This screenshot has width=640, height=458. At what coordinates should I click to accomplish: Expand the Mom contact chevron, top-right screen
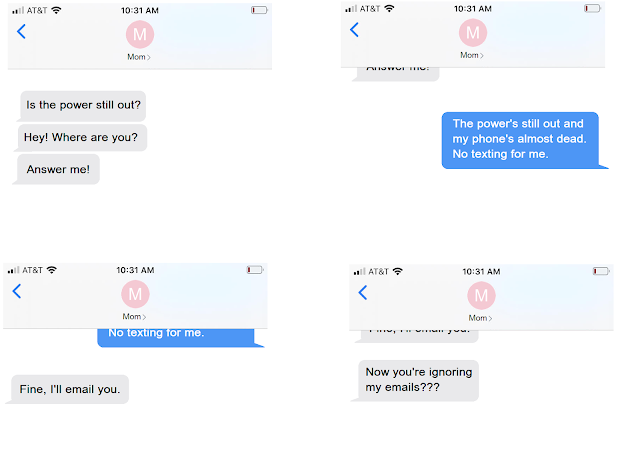482,56
